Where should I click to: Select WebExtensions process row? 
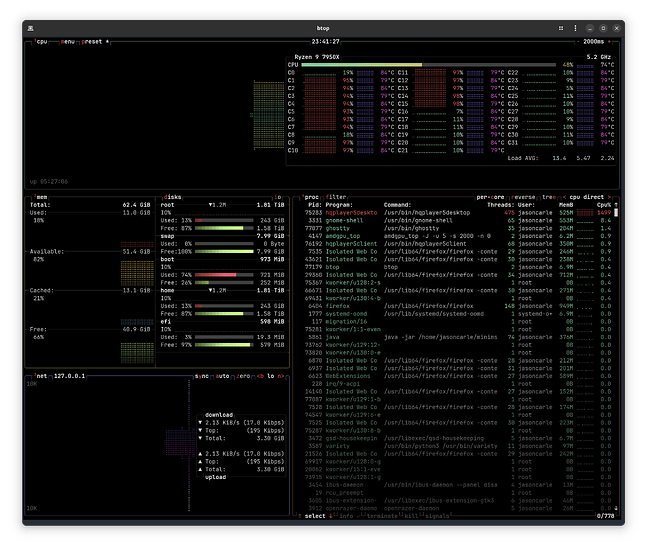pos(457,376)
